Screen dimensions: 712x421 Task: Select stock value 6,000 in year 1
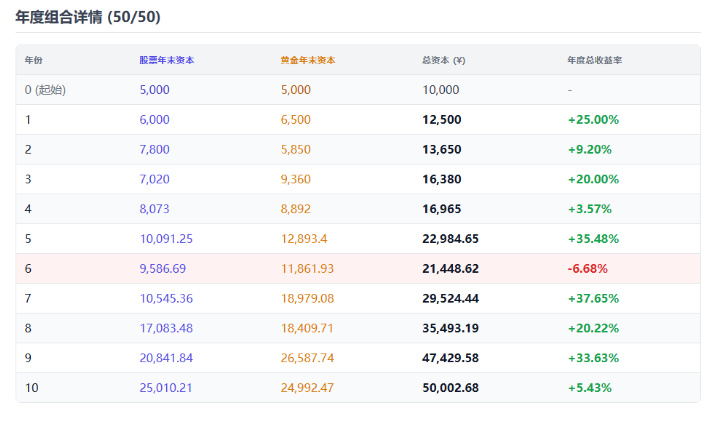click(154, 119)
